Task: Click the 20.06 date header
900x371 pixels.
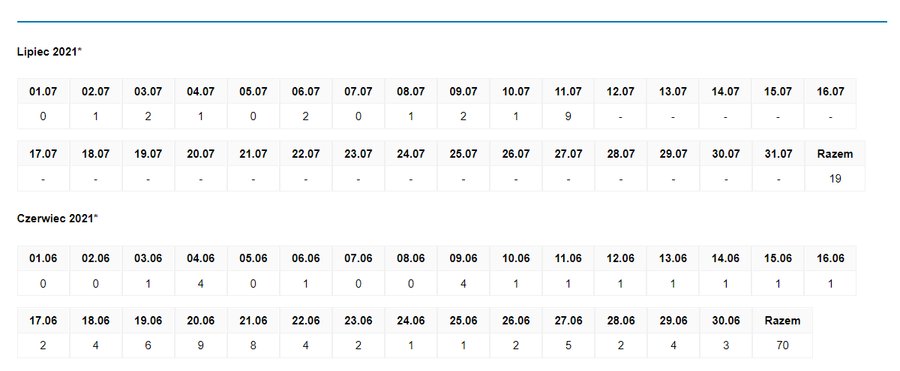Action: [201, 320]
